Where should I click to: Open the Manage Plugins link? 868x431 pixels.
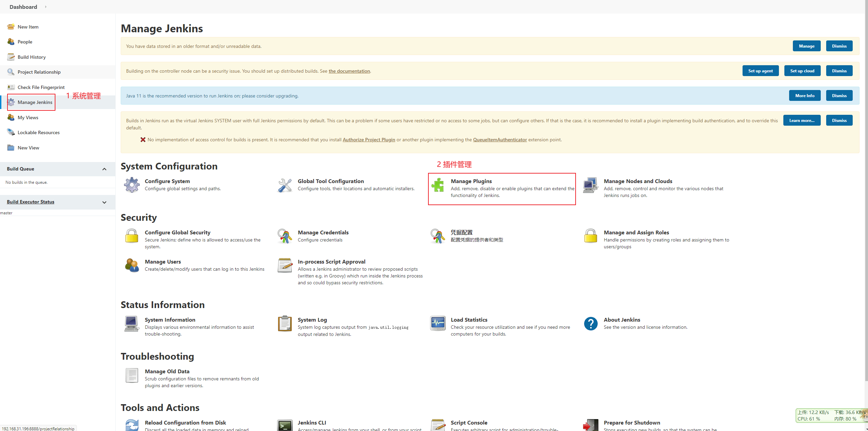pyautogui.click(x=471, y=181)
